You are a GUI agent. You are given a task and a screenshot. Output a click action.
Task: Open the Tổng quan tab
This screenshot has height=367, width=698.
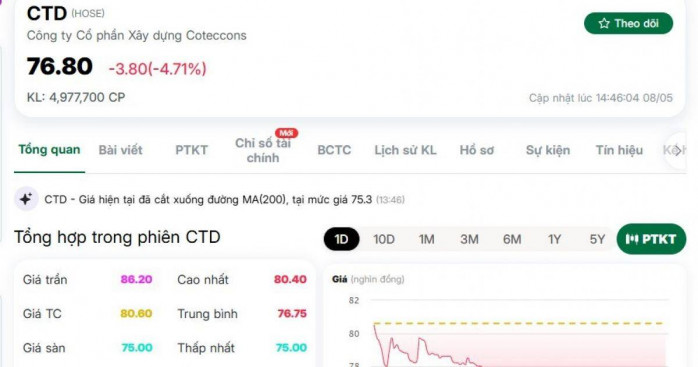(49, 150)
